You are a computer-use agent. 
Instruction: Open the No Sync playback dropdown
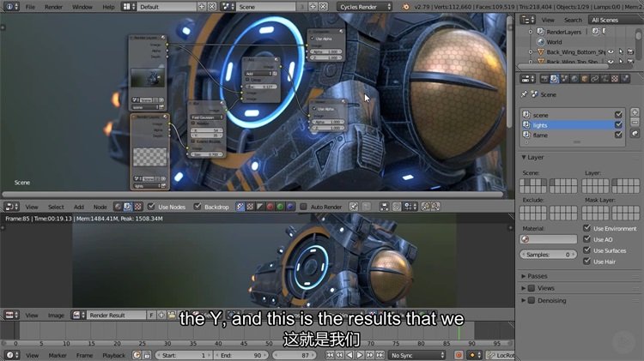(417, 355)
